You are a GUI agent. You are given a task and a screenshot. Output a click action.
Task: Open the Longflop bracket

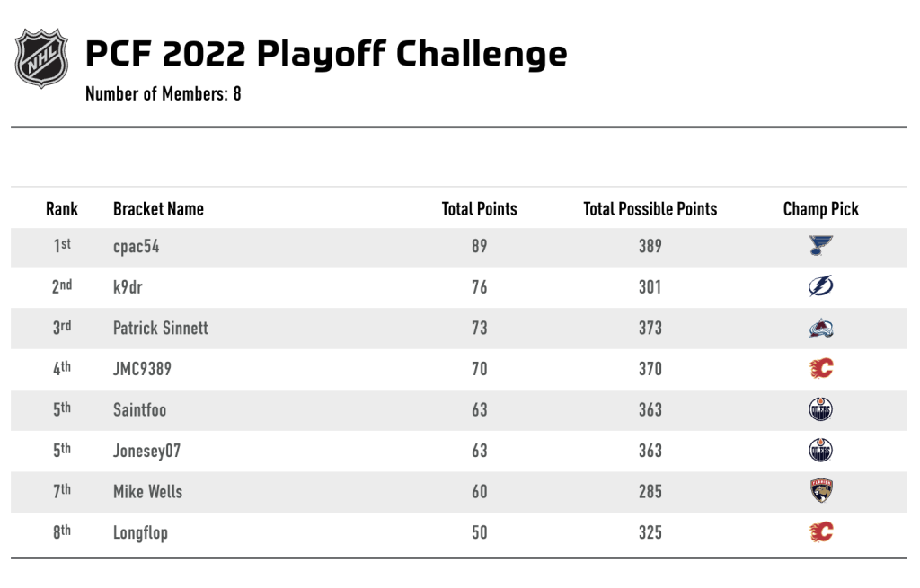tap(140, 532)
